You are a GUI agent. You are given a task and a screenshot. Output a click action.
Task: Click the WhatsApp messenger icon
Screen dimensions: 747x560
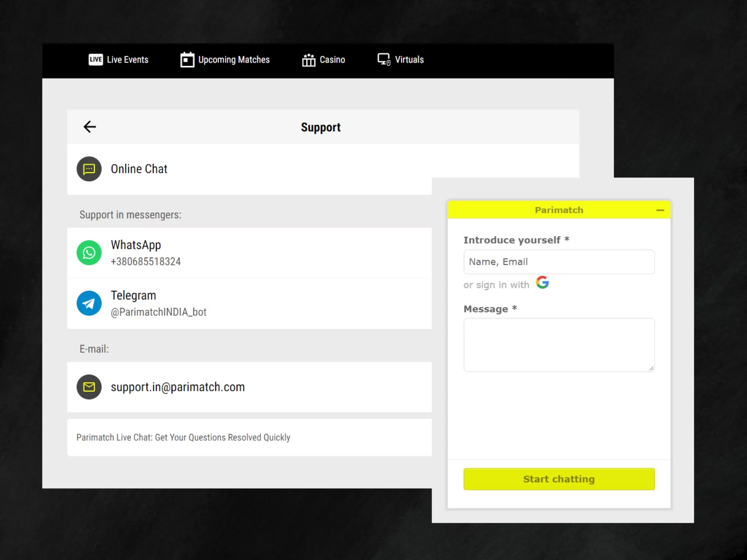[89, 252]
